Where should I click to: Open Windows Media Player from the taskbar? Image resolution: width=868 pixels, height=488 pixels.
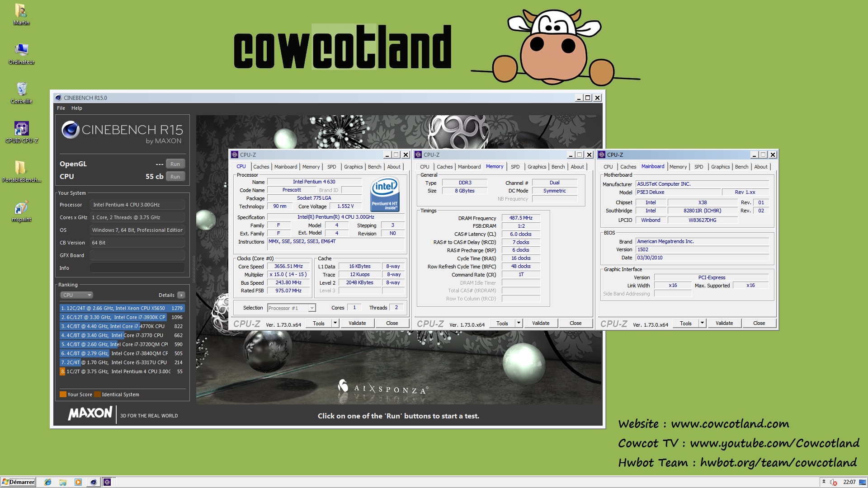pyautogui.click(x=78, y=482)
